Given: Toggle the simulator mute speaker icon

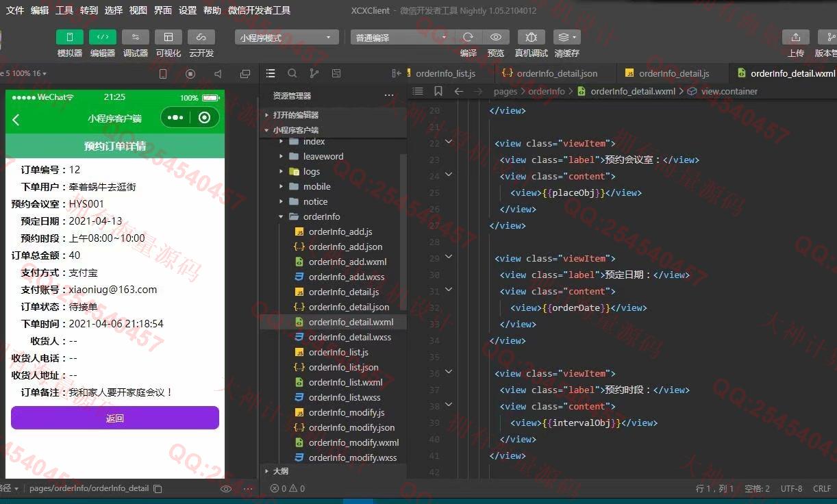Looking at the screenshot, I should pyautogui.click(x=218, y=73).
